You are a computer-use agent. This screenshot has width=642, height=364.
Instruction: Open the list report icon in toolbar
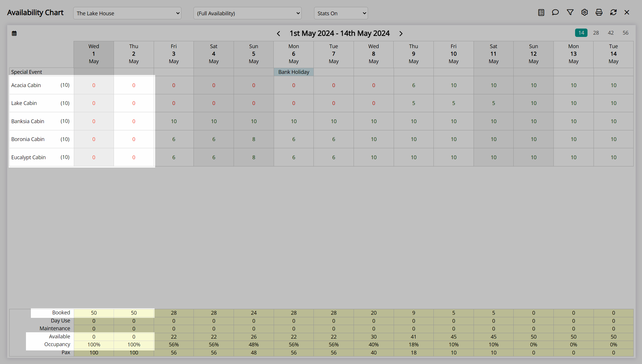[541, 12]
